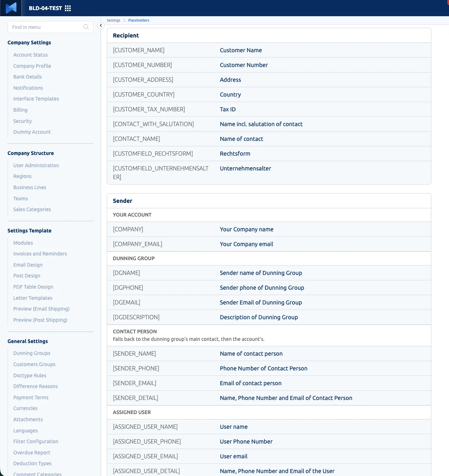Open Dunning Groups settings
The image size is (449, 476).
click(32, 353)
